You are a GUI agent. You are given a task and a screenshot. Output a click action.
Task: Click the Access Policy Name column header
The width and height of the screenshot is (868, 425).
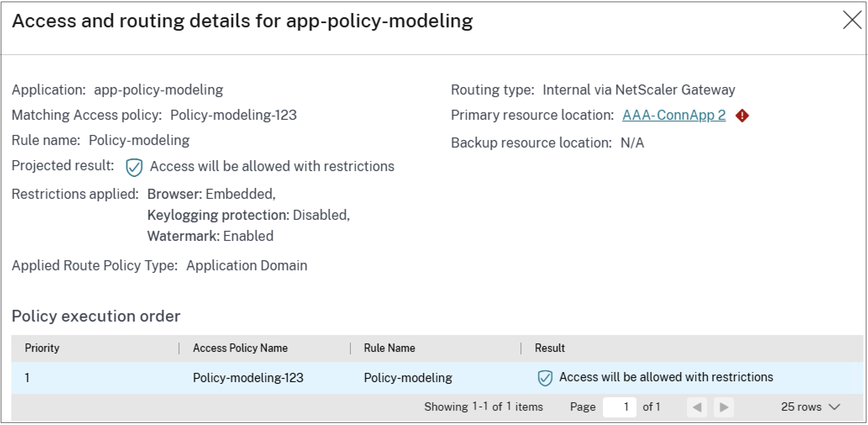click(x=240, y=348)
